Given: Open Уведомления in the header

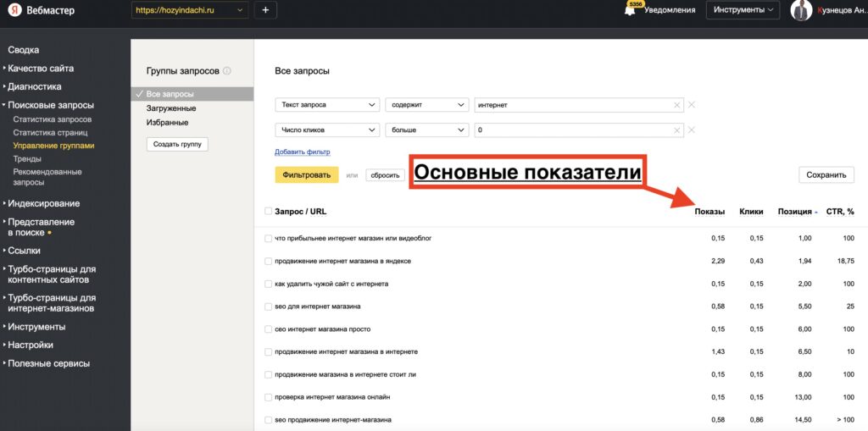Looking at the screenshot, I should point(670,10).
